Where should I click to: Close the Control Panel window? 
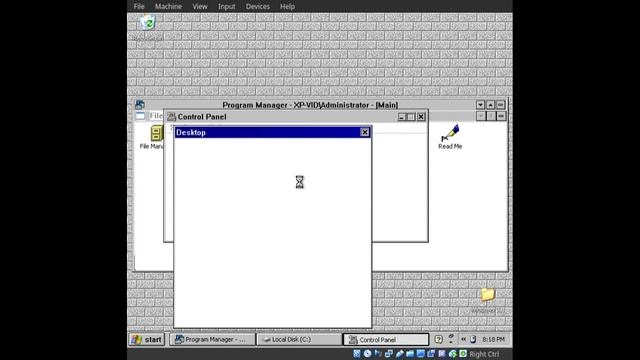tap(421, 117)
